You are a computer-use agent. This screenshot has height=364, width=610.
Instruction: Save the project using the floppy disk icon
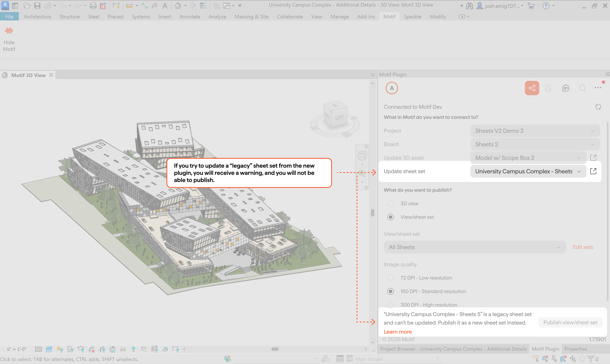[x=37, y=5]
